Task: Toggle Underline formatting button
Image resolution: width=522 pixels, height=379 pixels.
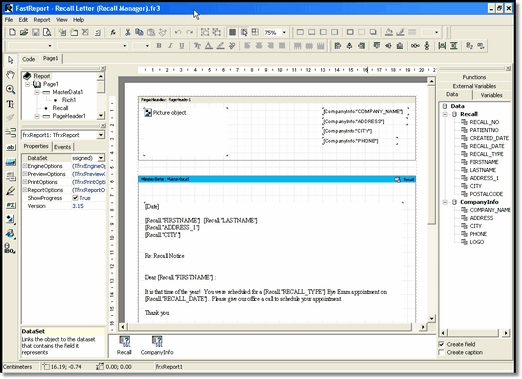Action: coord(182,46)
